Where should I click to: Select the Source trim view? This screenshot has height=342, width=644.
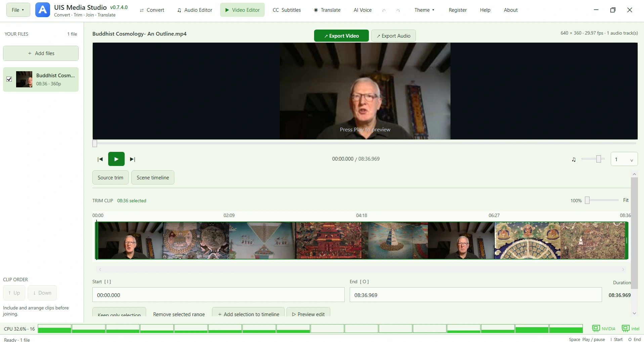coord(111,177)
